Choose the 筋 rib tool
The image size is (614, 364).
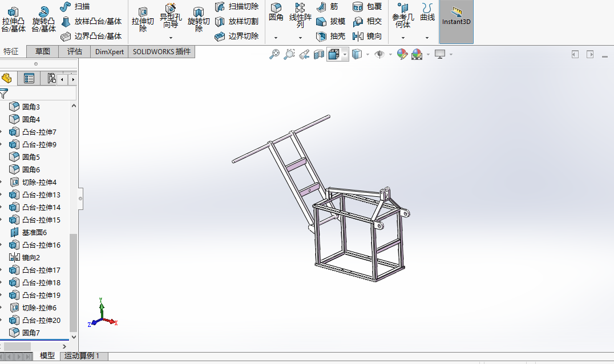(328, 7)
